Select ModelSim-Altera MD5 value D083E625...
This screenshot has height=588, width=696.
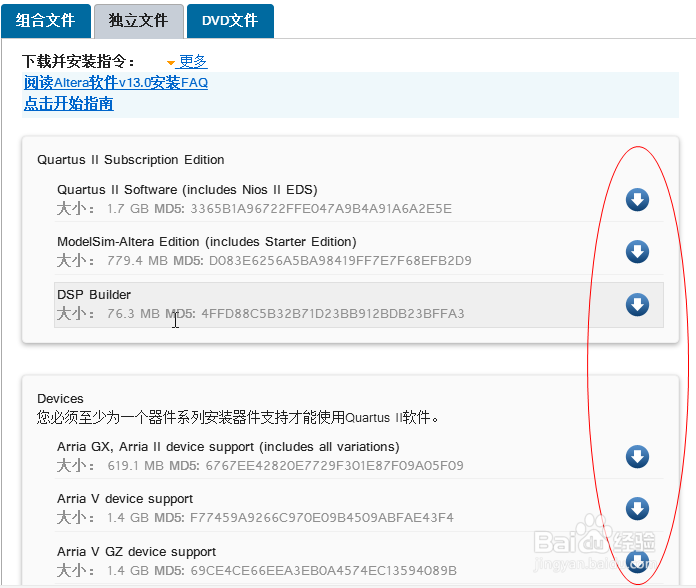340,260
